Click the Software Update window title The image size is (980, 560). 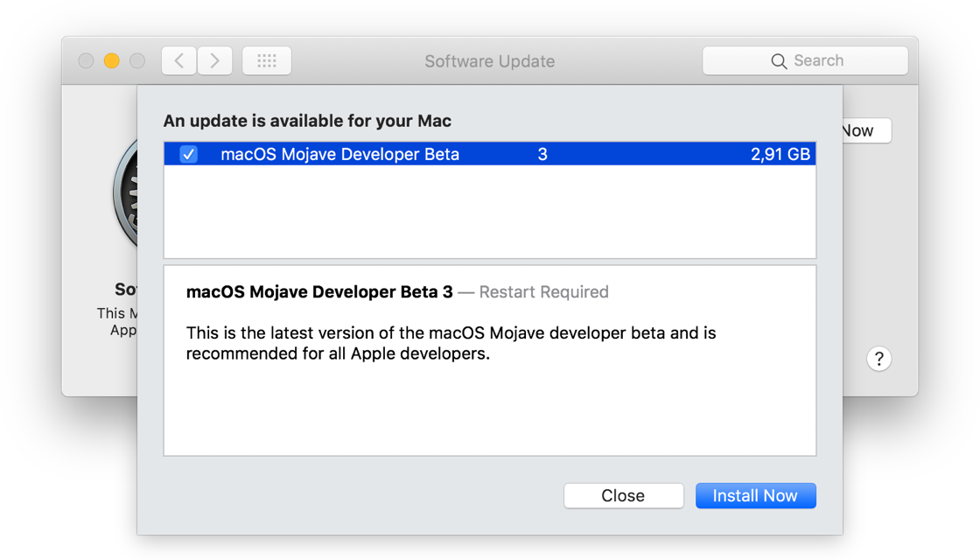point(490,61)
